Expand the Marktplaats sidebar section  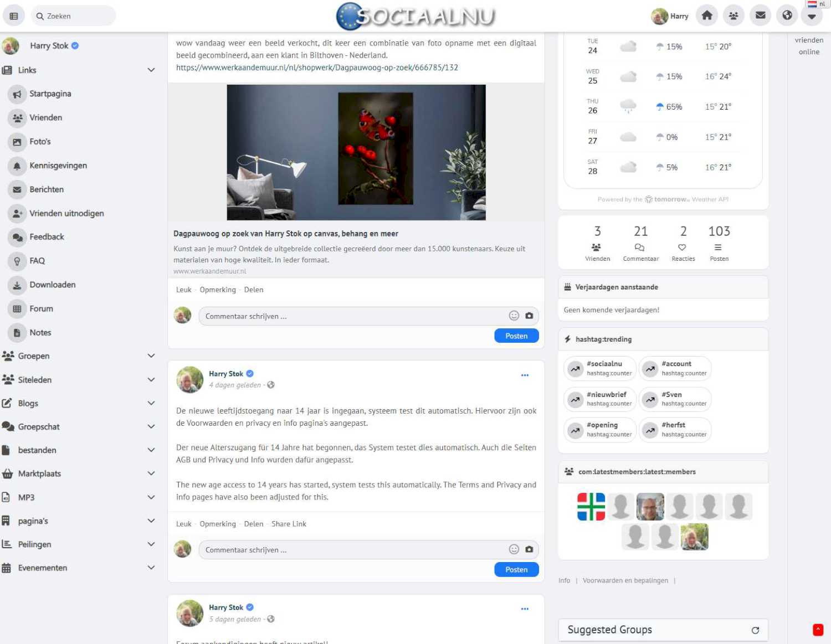coord(151,473)
